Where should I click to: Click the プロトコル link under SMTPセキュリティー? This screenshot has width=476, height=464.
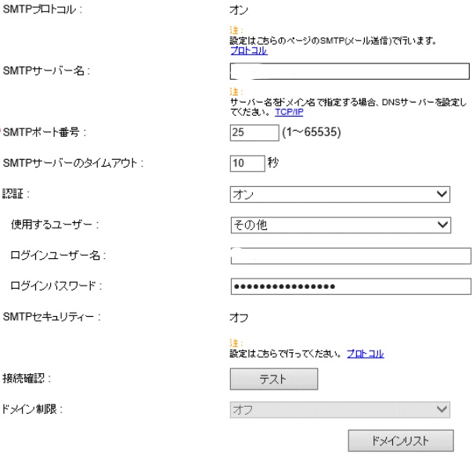[x=366, y=354]
